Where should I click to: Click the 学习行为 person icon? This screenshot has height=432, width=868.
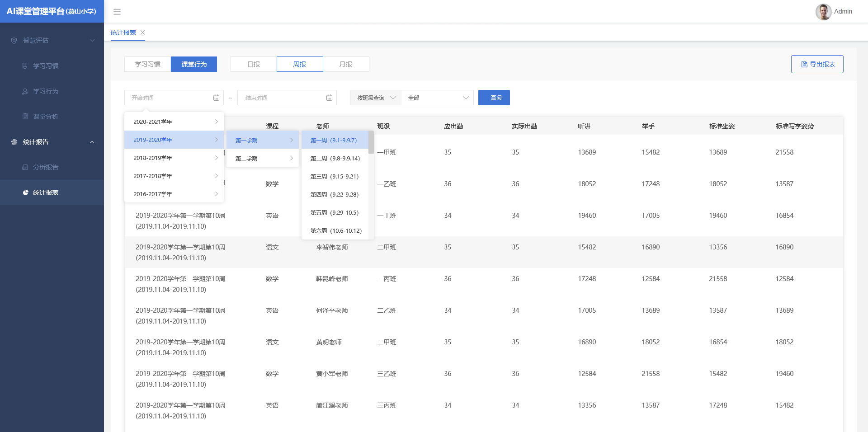(25, 91)
